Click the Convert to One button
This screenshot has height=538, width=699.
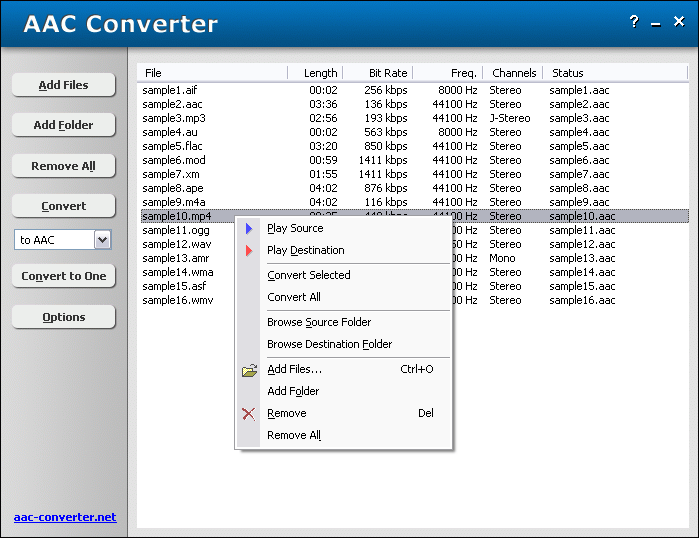point(63,276)
